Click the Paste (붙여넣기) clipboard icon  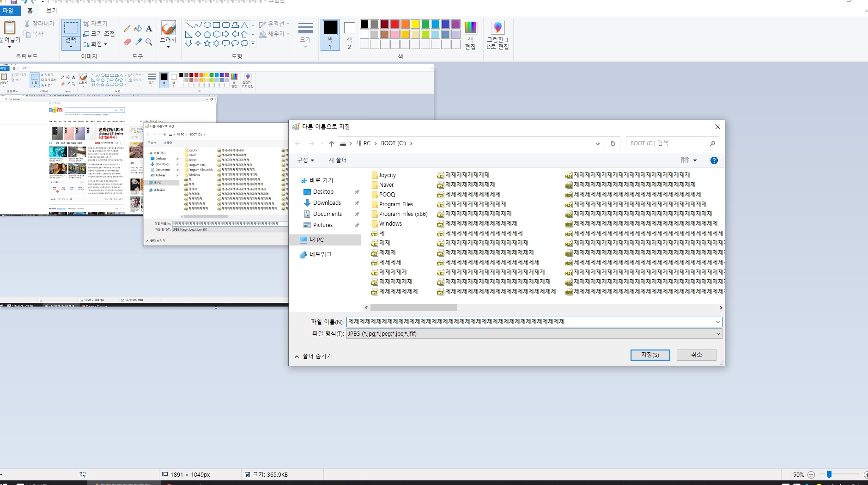pyautogui.click(x=10, y=28)
